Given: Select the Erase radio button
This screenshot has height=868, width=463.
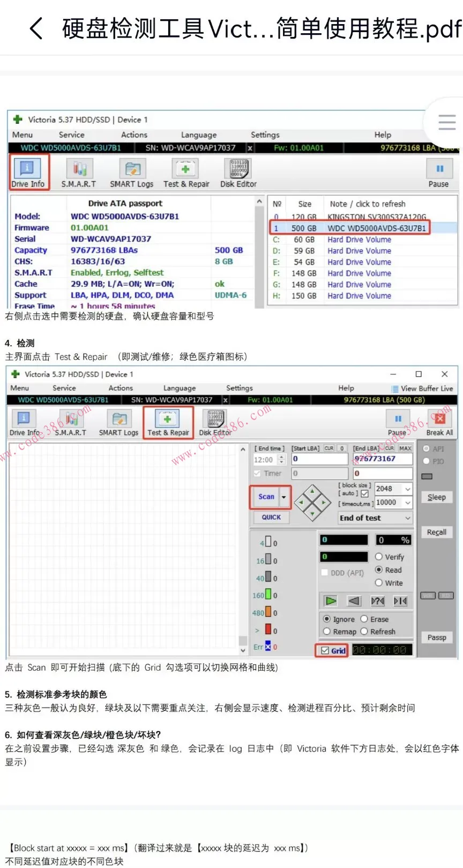Looking at the screenshot, I should pos(364,619).
